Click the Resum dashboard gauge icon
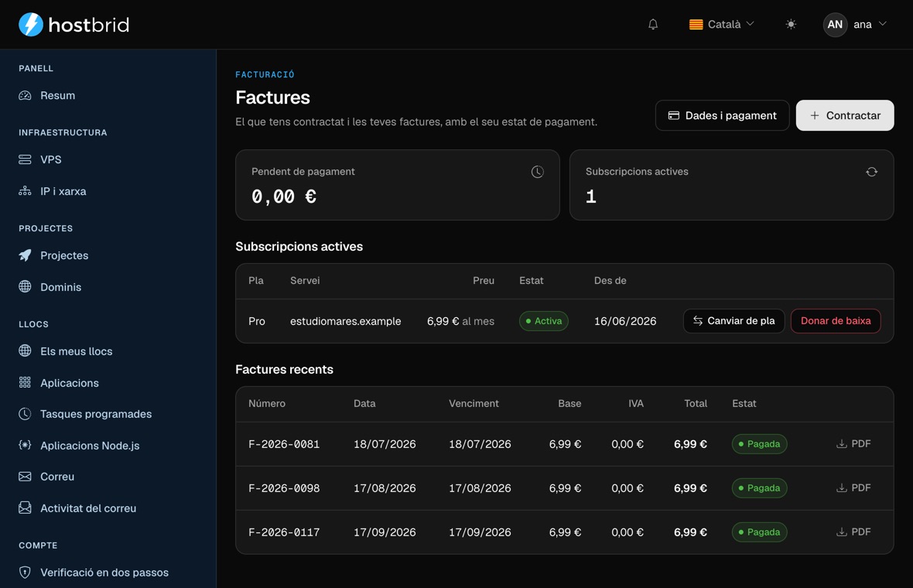The height and width of the screenshot is (588, 913). [x=25, y=95]
